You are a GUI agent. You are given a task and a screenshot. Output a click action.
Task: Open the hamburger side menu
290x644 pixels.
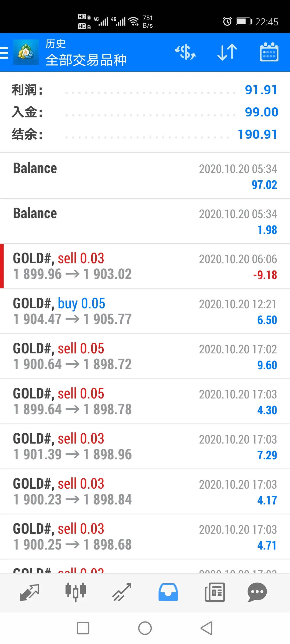(x=4, y=53)
